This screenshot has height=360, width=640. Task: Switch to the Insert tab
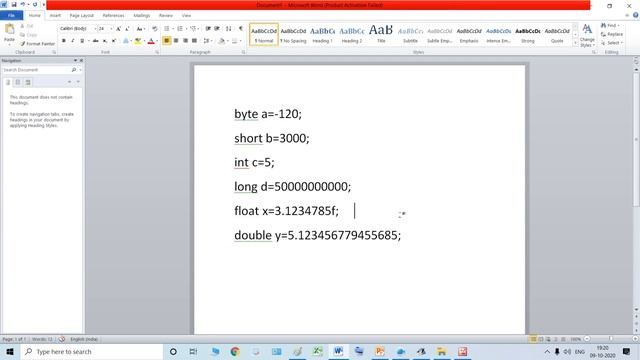tap(55, 16)
